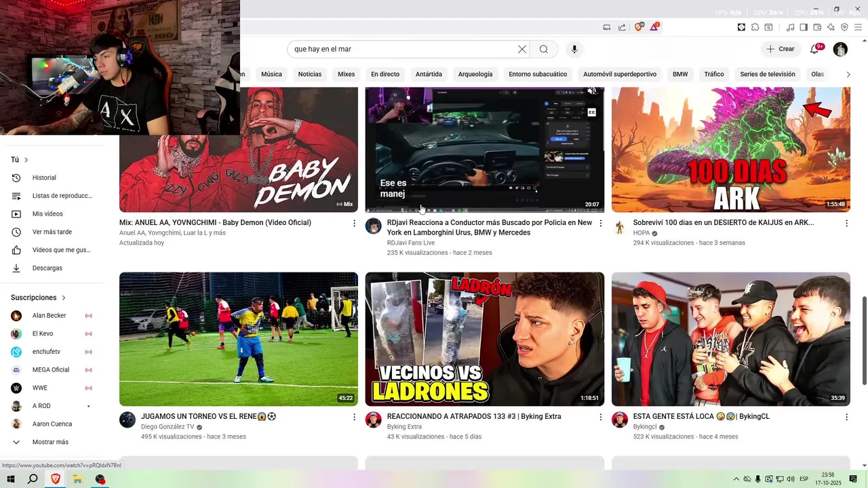Click Diego González TV channel avatar
The width and height of the screenshot is (868, 488).
click(x=127, y=420)
